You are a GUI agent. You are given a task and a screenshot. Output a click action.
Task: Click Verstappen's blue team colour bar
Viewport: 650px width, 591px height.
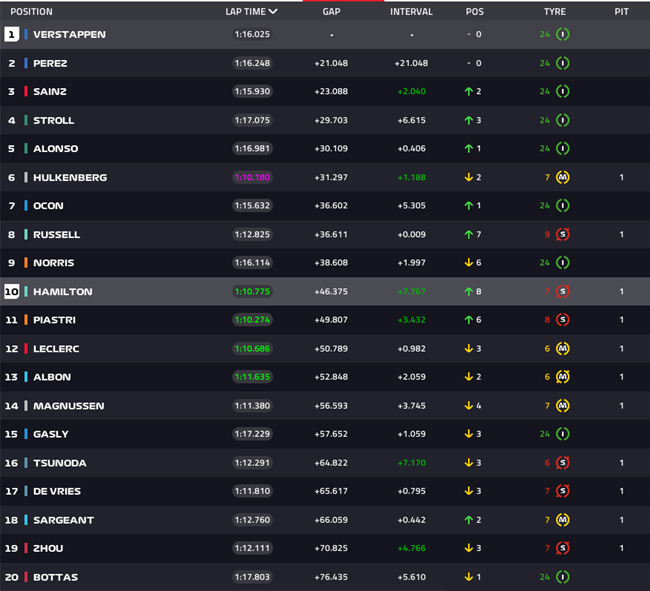coord(26,34)
